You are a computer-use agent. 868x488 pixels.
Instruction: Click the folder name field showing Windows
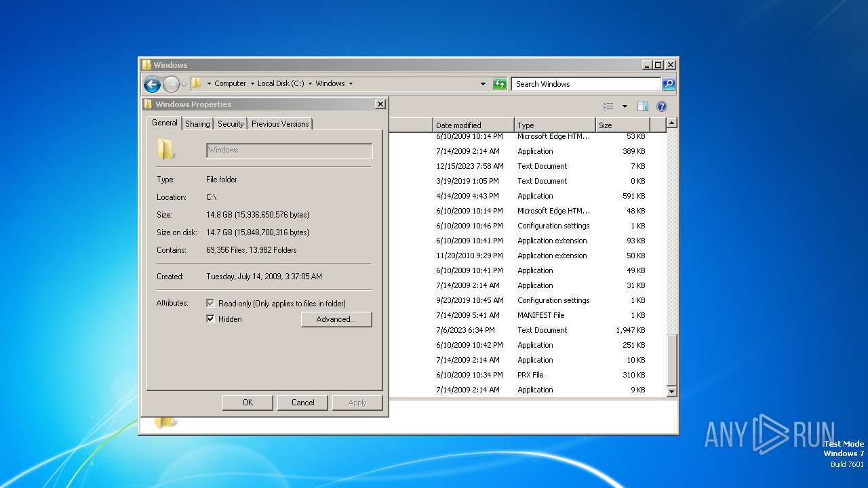click(x=290, y=150)
